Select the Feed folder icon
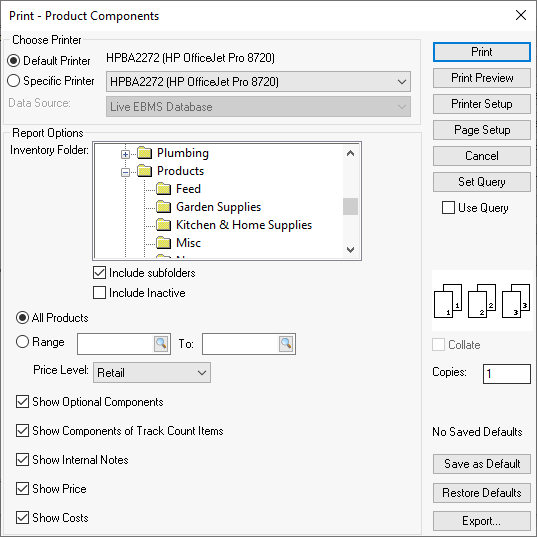The height and width of the screenshot is (537, 537). click(163, 189)
